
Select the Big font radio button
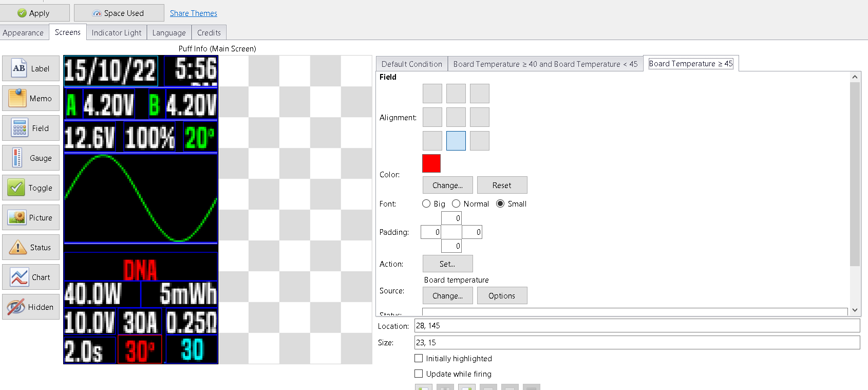click(426, 204)
